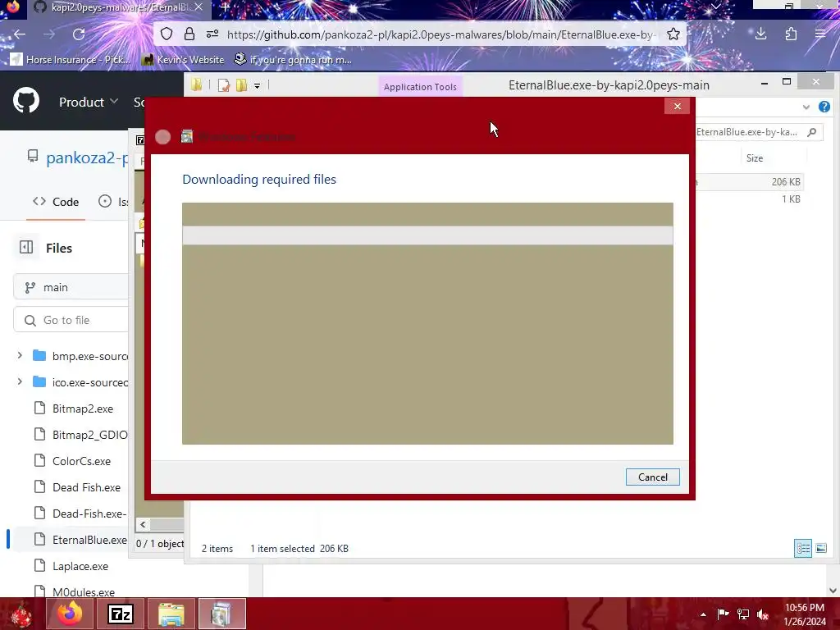Image resolution: width=840 pixels, height=630 pixels.
Task: Open Explorer quick access toolbar dropdown
Action: tap(257, 85)
